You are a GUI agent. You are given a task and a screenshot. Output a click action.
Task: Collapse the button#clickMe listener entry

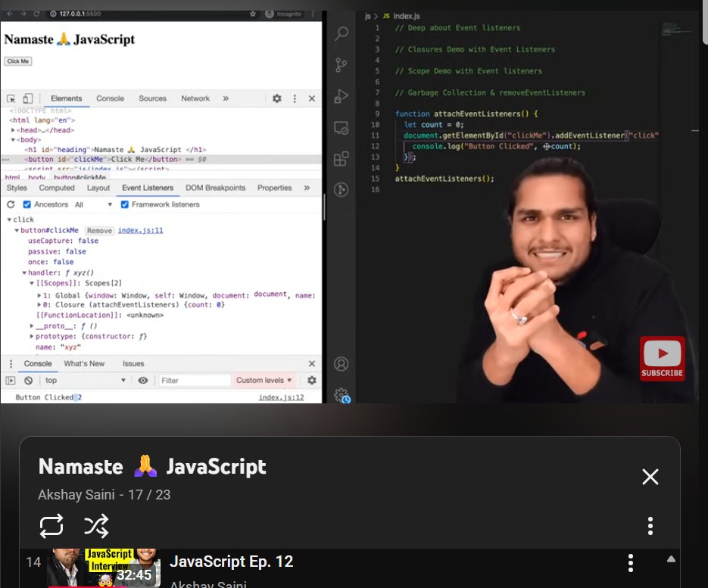(x=17, y=231)
